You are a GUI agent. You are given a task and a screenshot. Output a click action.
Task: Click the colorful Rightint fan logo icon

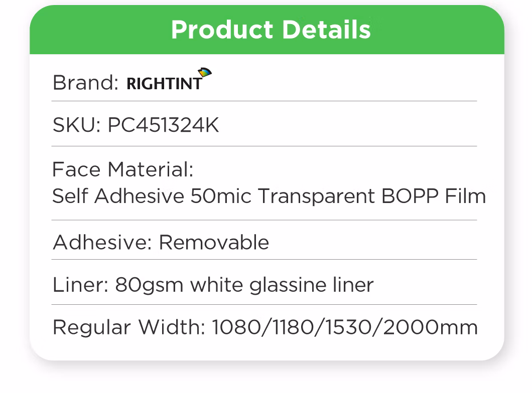coord(205,73)
